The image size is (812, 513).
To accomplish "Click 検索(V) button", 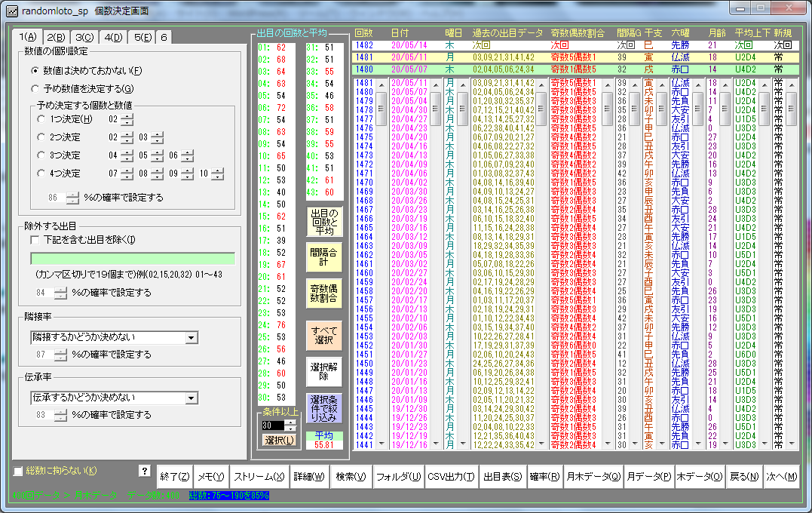I will click(x=351, y=477).
